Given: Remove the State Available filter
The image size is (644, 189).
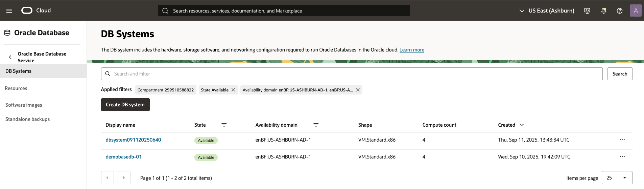Looking at the screenshot, I should coord(233,90).
